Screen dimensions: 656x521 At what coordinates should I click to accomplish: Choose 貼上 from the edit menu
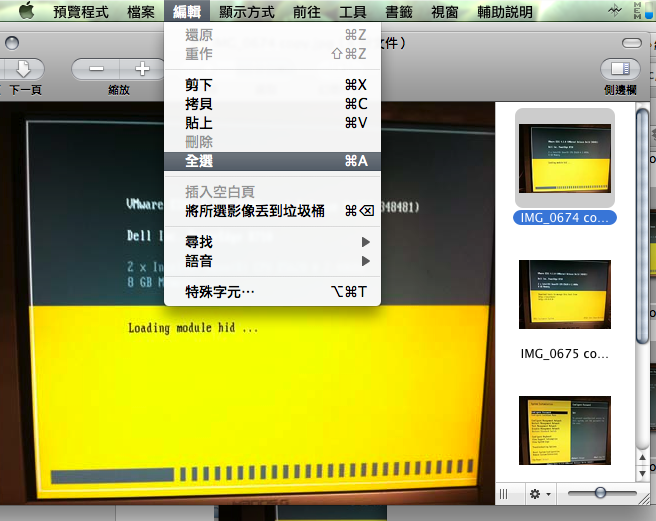272,123
